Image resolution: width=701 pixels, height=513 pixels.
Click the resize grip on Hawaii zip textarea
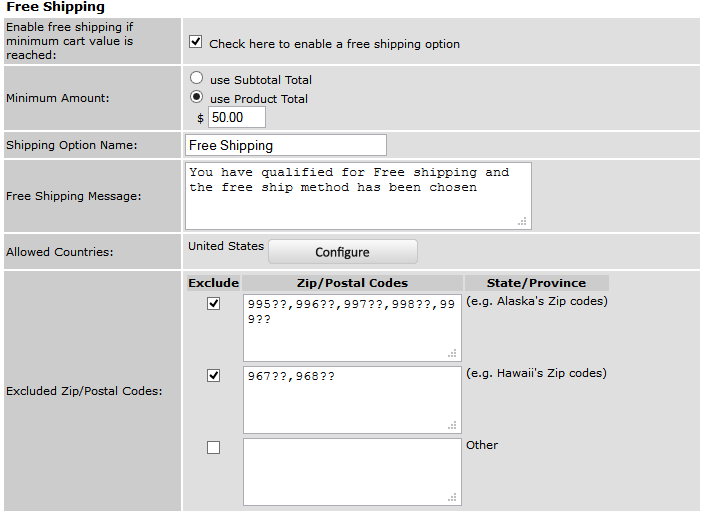(x=452, y=425)
